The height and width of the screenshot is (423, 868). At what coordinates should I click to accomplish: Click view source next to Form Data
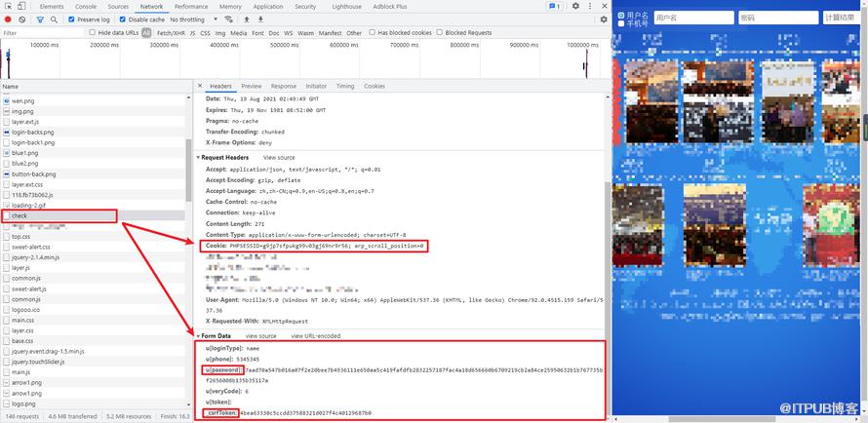point(260,335)
